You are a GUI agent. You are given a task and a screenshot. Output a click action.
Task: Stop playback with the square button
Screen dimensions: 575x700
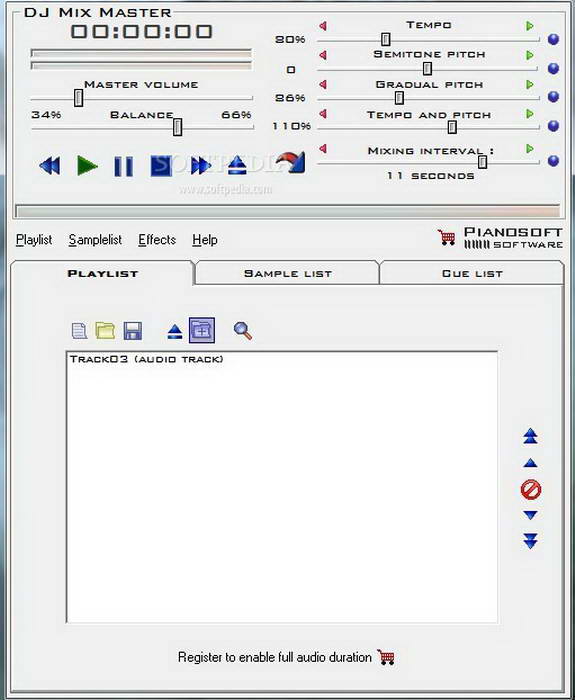(161, 166)
